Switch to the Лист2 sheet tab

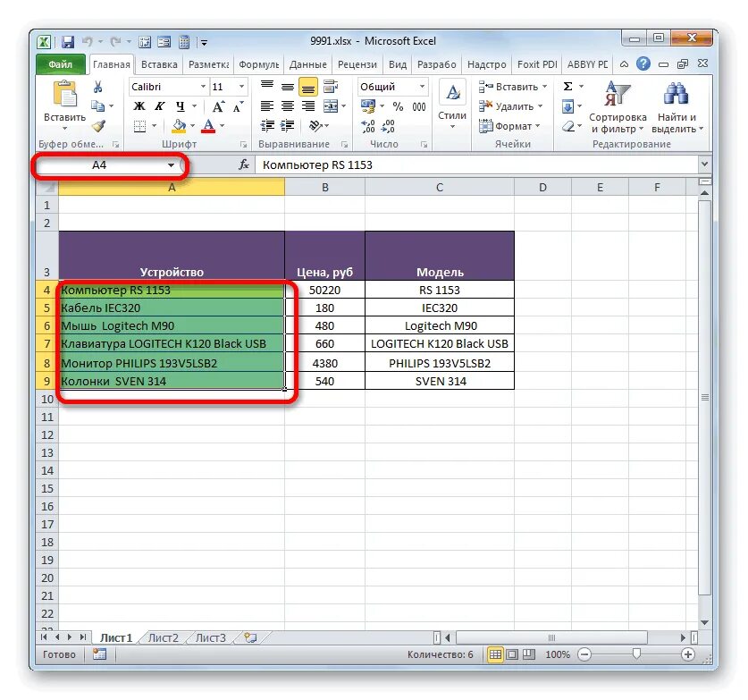pyautogui.click(x=164, y=637)
